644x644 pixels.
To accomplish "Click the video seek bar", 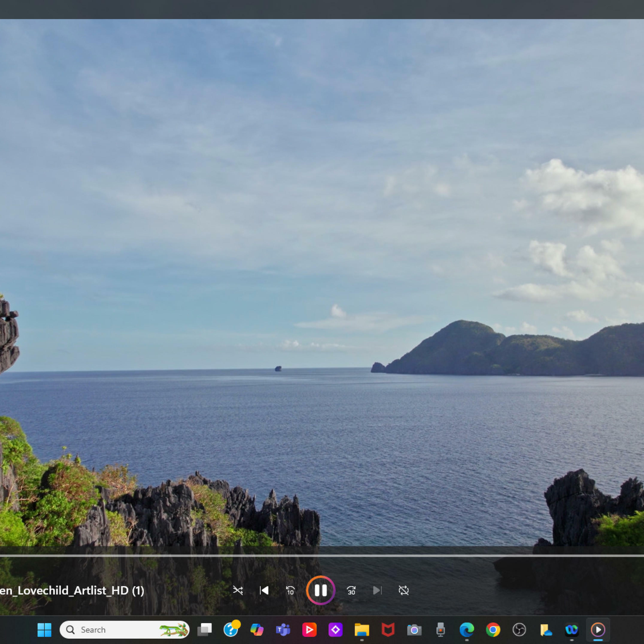I will [322, 556].
